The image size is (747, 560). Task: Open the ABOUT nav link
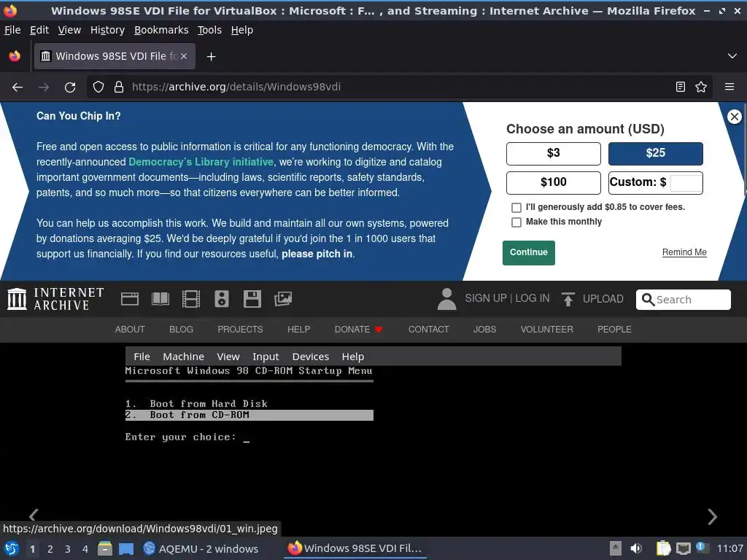tap(130, 330)
